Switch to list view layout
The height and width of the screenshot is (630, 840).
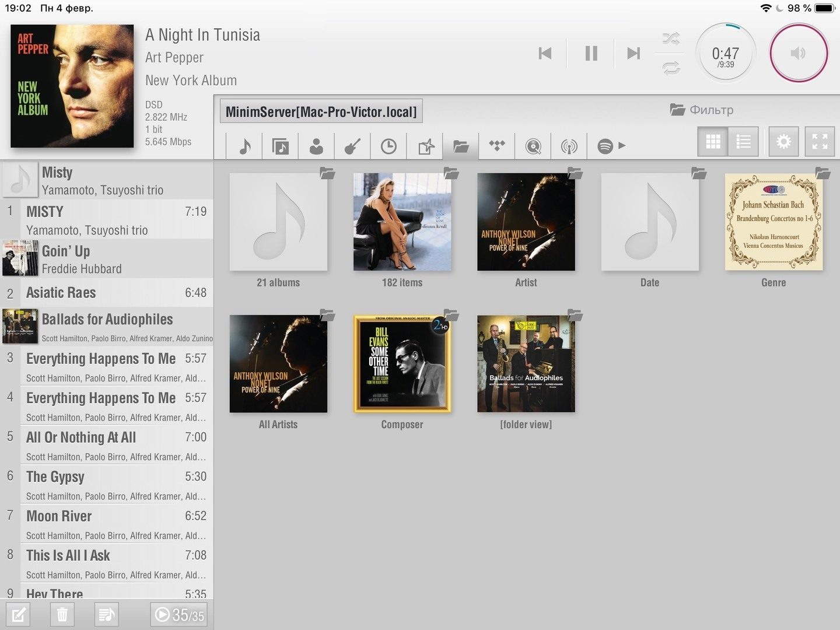(743, 142)
